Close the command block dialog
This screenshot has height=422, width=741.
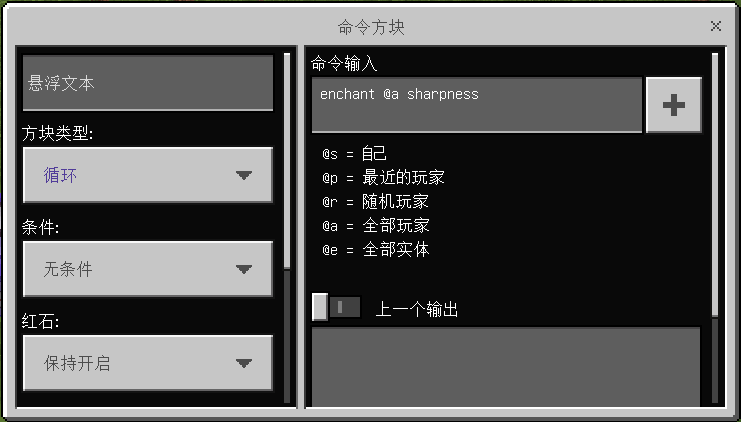tap(716, 26)
